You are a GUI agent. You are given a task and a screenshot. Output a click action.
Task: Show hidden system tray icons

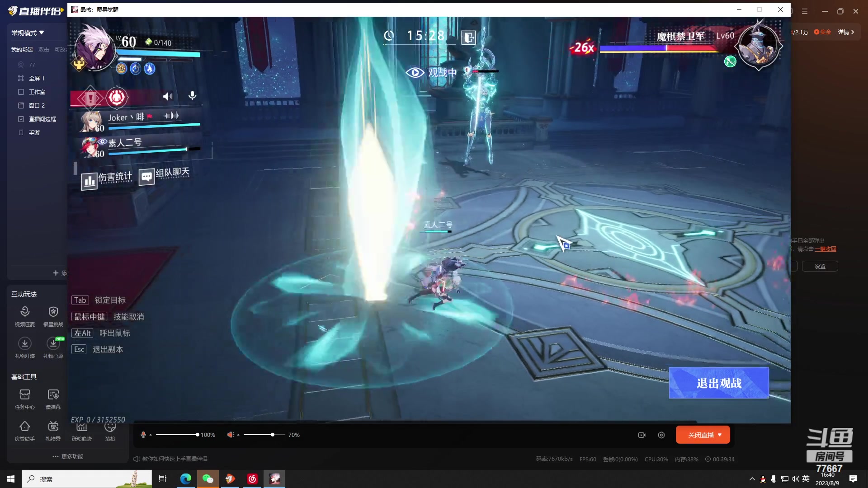[x=752, y=479]
